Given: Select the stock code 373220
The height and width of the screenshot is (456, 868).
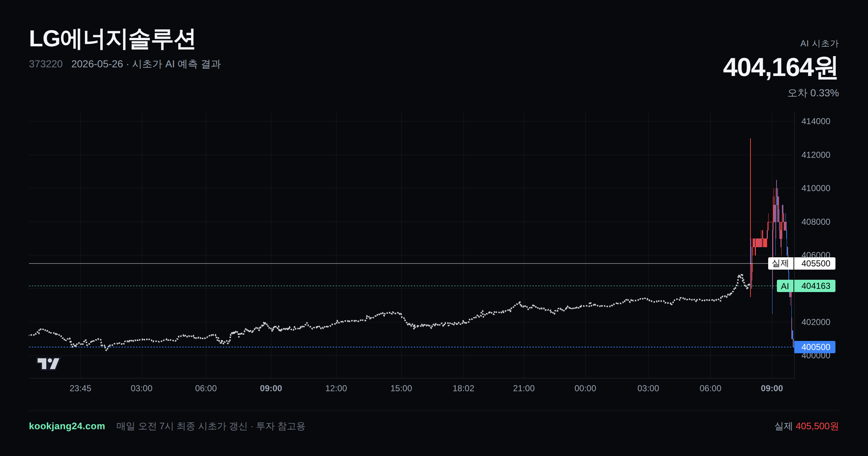Looking at the screenshot, I should coord(46,64).
